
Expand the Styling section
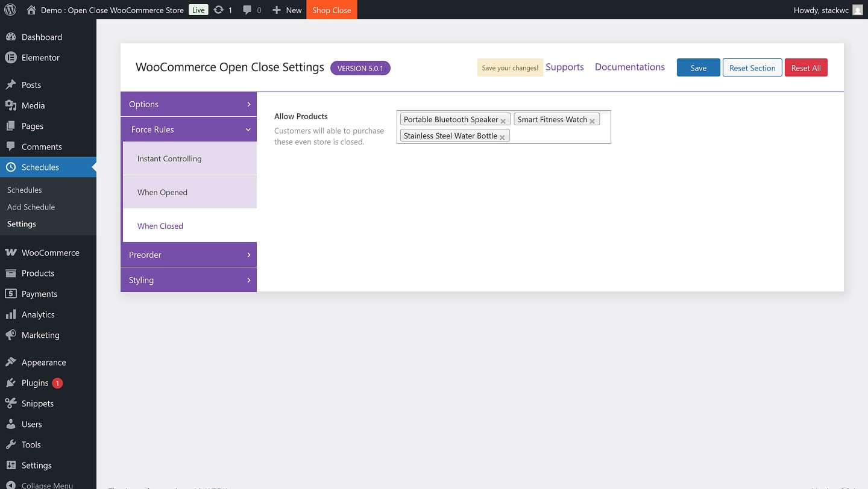click(x=189, y=280)
